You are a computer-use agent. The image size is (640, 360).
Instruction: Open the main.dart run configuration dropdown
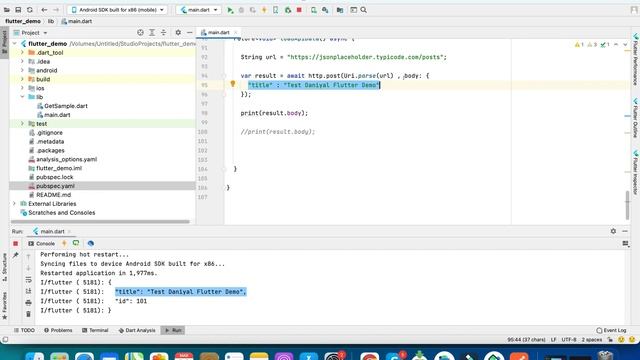pyautogui.click(x=198, y=10)
